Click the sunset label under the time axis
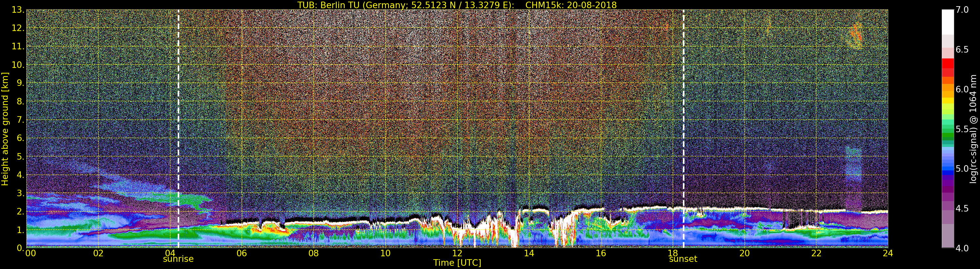 tap(683, 259)
